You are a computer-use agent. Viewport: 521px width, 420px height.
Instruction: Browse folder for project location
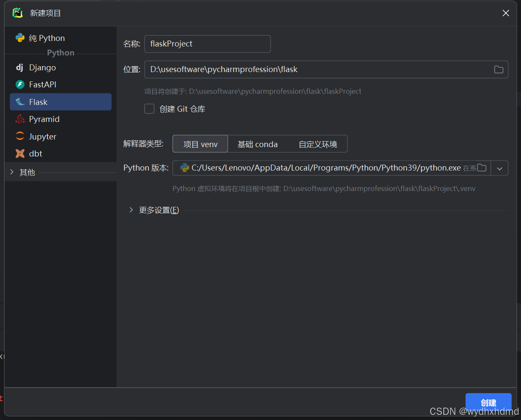tap(498, 70)
